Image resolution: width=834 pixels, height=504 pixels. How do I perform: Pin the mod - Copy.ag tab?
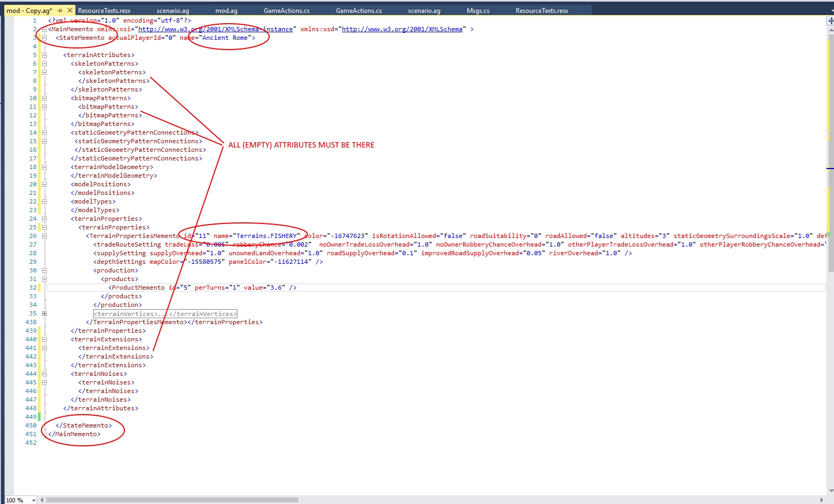coord(60,10)
